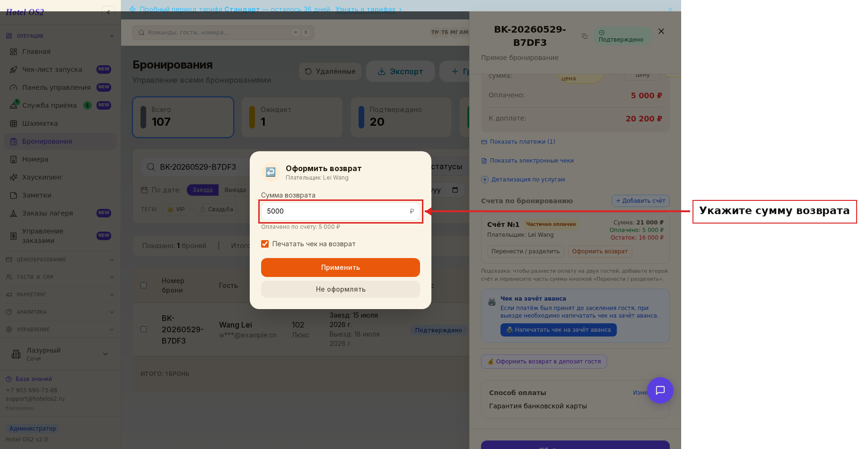Click the booking search field BK-20260529-B7DF3
The width and height of the screenshot is (868, 449).
click(199, 167)
